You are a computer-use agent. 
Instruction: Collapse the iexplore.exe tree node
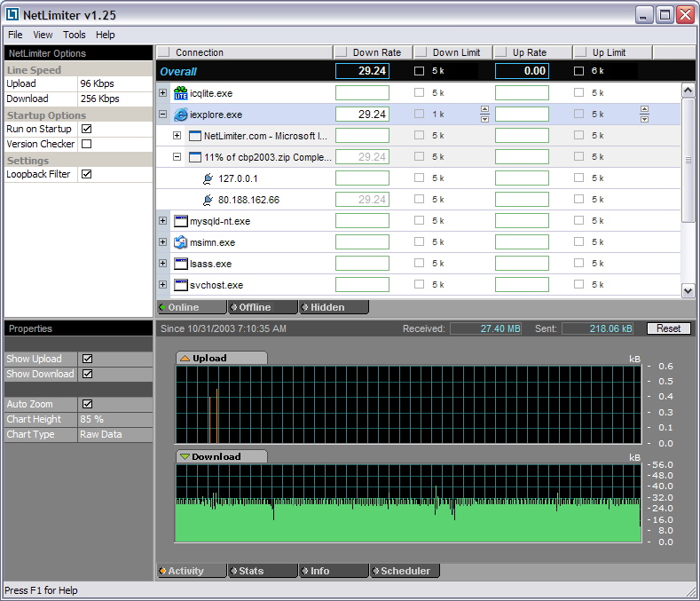coord(163,115)
